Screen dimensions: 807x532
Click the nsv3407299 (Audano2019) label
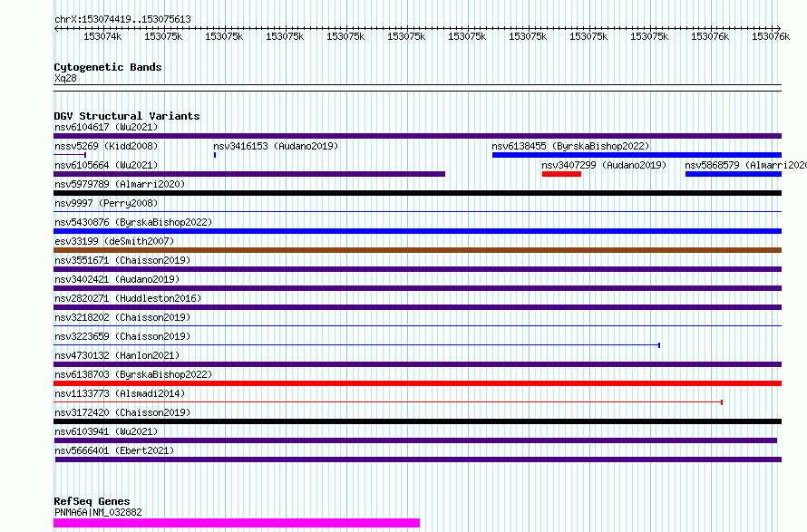tap(604, 165)
